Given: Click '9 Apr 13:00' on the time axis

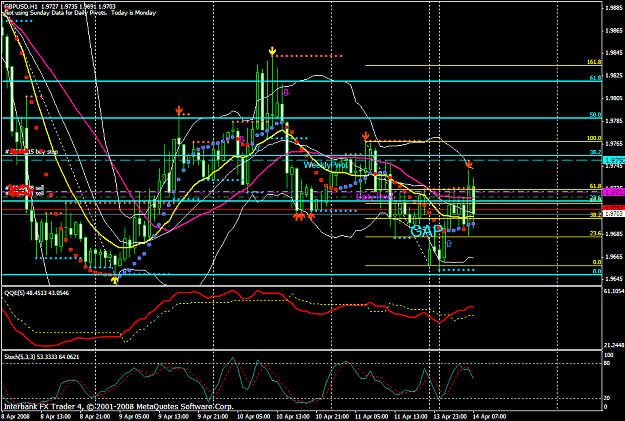Looking at the screenshot, I should point(174,417).
